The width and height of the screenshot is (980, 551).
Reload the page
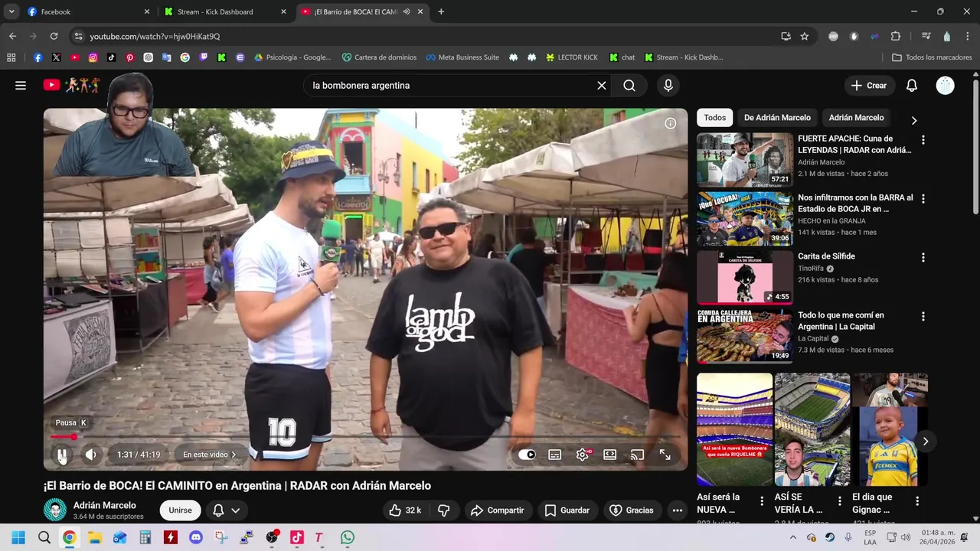(x=54, y=36)
